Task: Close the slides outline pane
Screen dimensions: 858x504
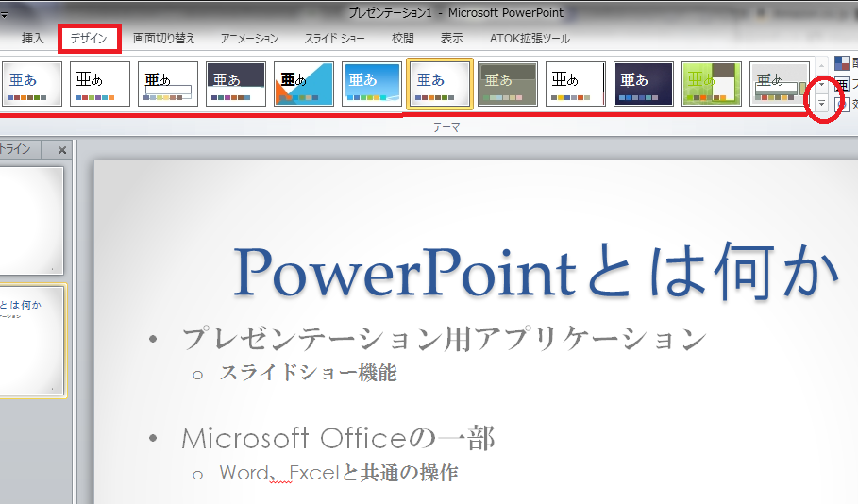Action: pyautogui.click(x=62, y=150)
